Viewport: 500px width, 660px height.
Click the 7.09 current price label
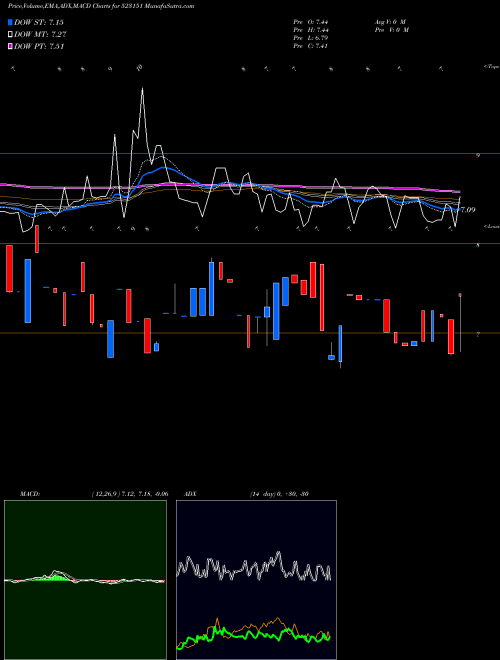(x=468, y=210)
